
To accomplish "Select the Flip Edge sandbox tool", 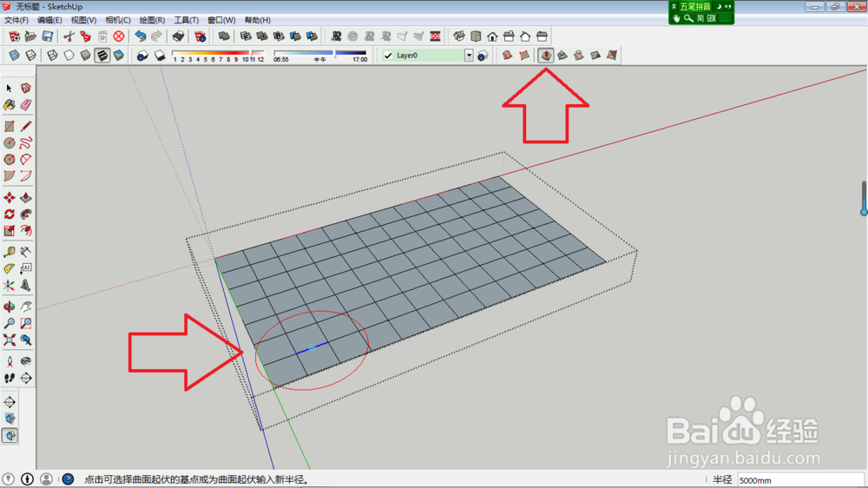I will (612, 56).
